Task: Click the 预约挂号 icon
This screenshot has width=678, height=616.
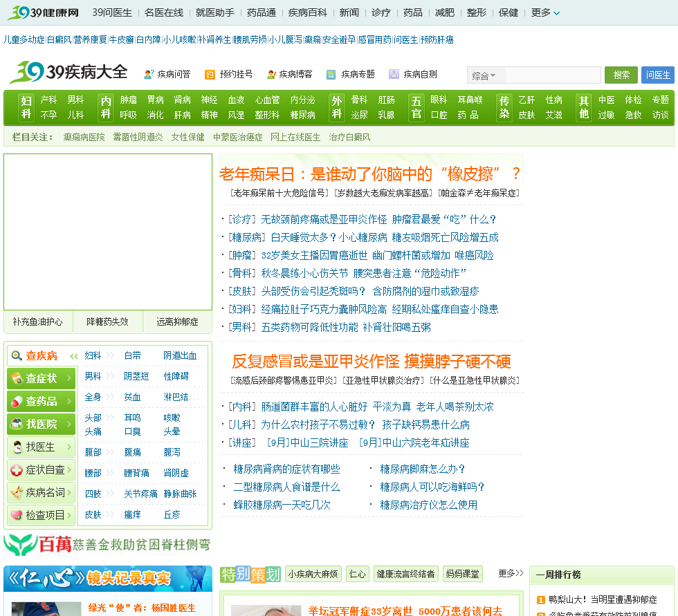Action: (210, 75)
